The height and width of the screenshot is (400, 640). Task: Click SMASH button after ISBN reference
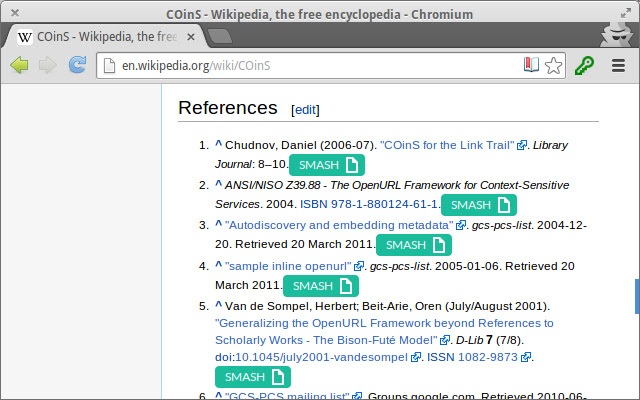[479, 205]
